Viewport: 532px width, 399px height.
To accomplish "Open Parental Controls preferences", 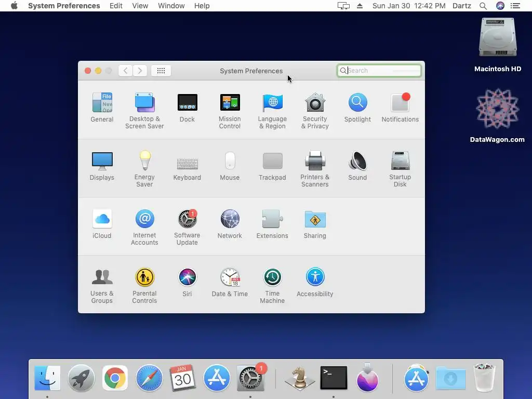I will 144,286.
